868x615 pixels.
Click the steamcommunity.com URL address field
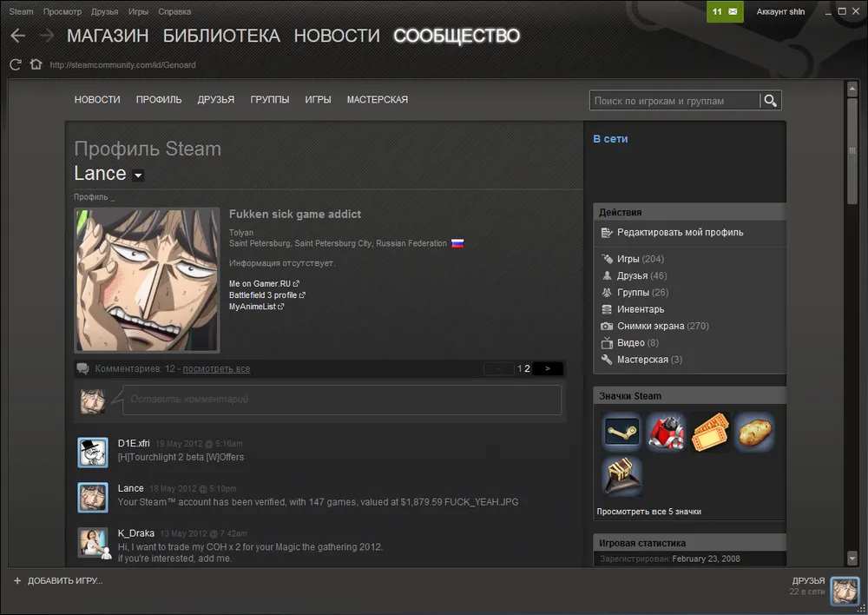click(x=123, y=65)
